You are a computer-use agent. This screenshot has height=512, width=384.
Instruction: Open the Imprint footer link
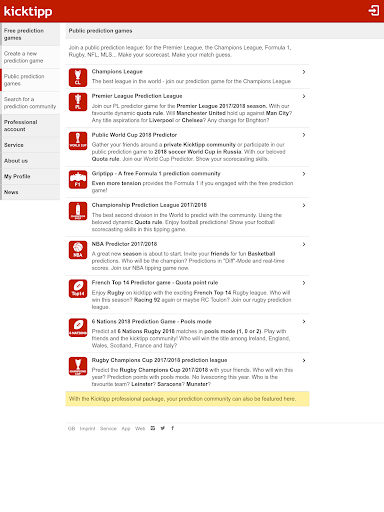[87, 429]
